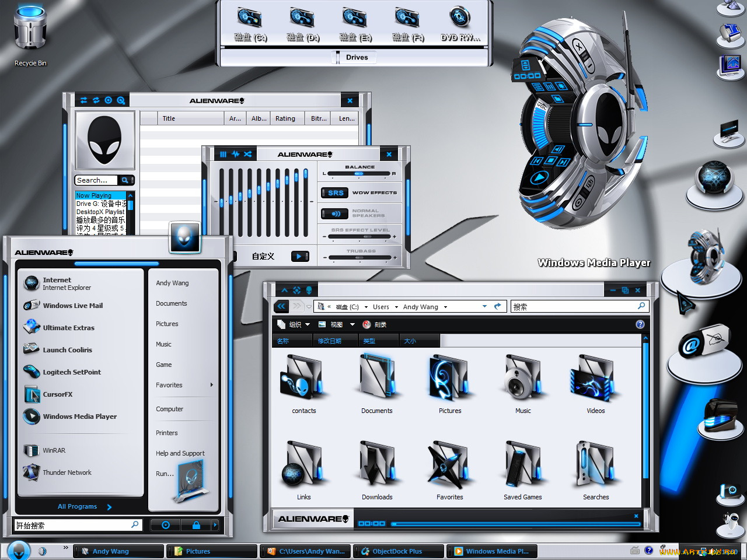The image size is (747, 560).
Task: Expand Users breadcrumb dropdown arrow
Action: [396, 307]
